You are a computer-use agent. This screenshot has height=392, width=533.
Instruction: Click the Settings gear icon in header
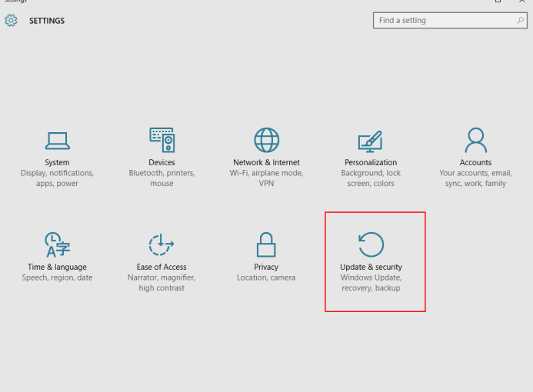click(11, 21)
